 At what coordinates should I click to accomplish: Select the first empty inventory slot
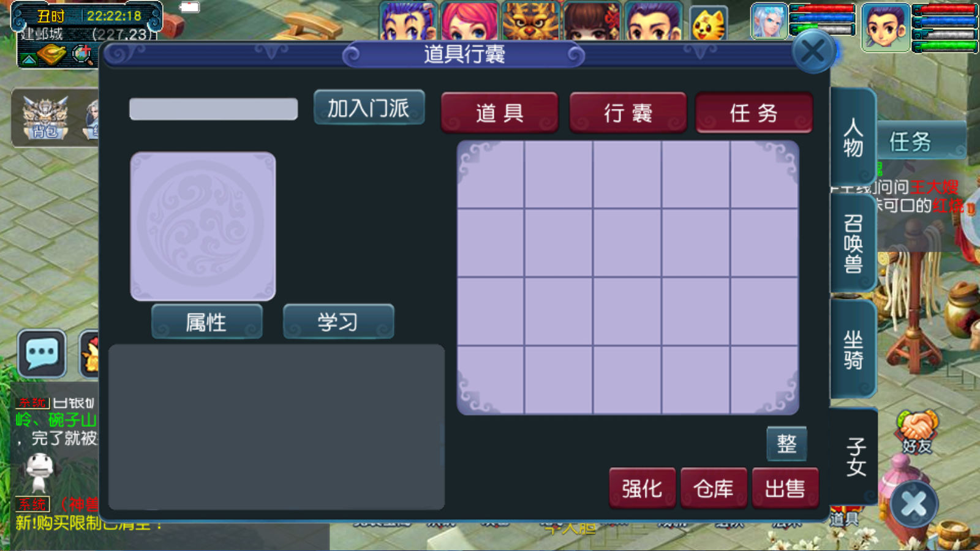pos(491,175)
